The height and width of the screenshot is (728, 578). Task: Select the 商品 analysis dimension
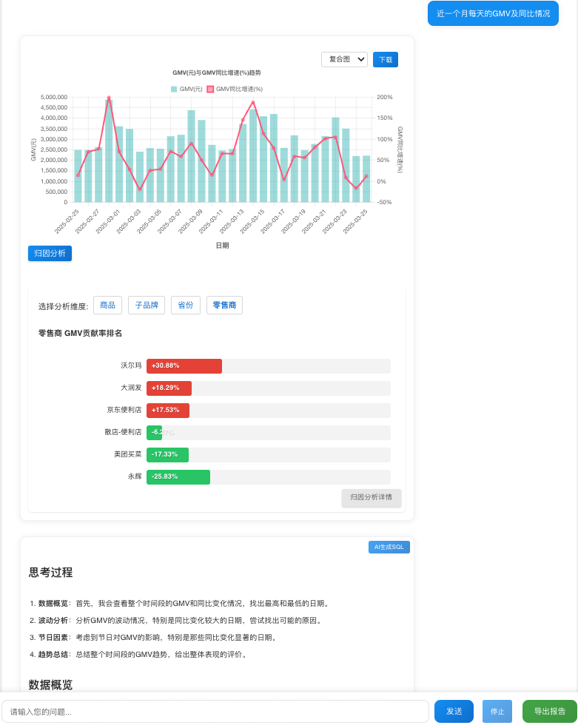[x=108, y=305]
